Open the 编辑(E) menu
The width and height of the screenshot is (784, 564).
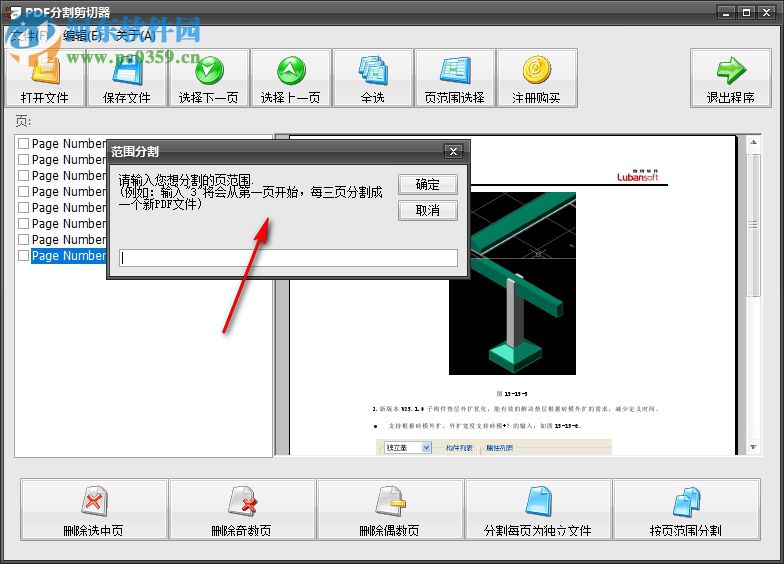pyautogui.click(x=82, y=35)
